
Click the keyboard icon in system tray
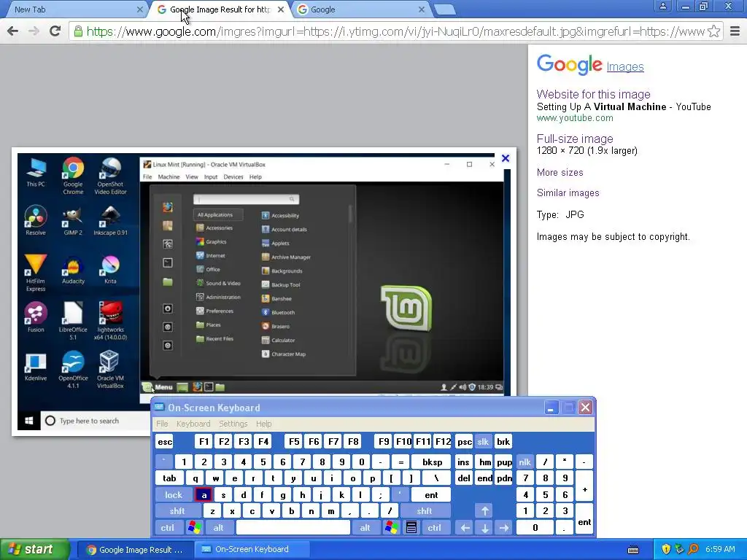[633, 550]
